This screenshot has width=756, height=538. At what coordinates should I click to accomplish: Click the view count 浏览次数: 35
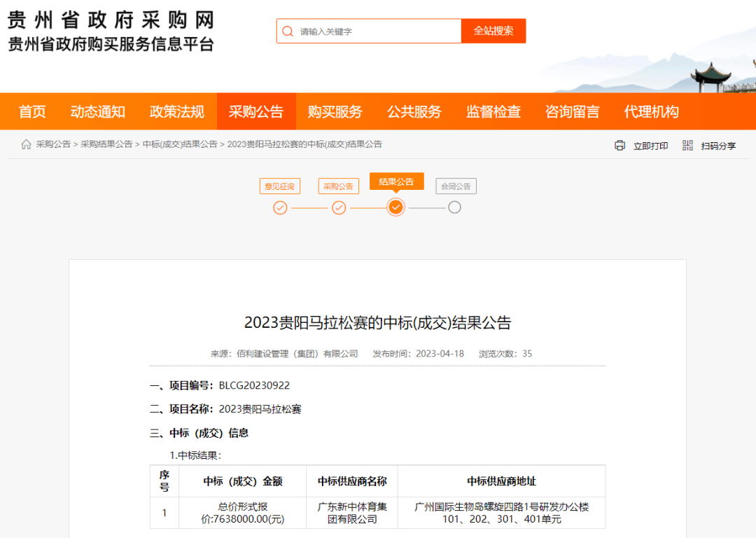click(505, 354)
